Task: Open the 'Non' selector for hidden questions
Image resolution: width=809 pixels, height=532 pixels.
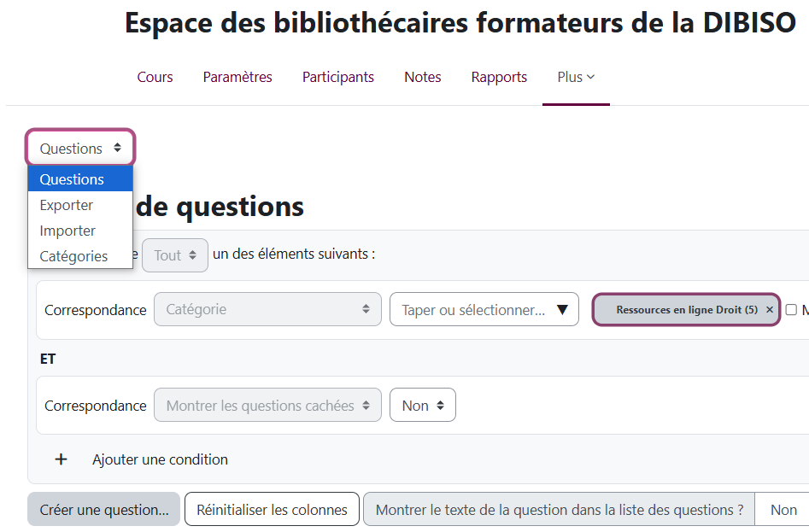Action: coord(422,406)
